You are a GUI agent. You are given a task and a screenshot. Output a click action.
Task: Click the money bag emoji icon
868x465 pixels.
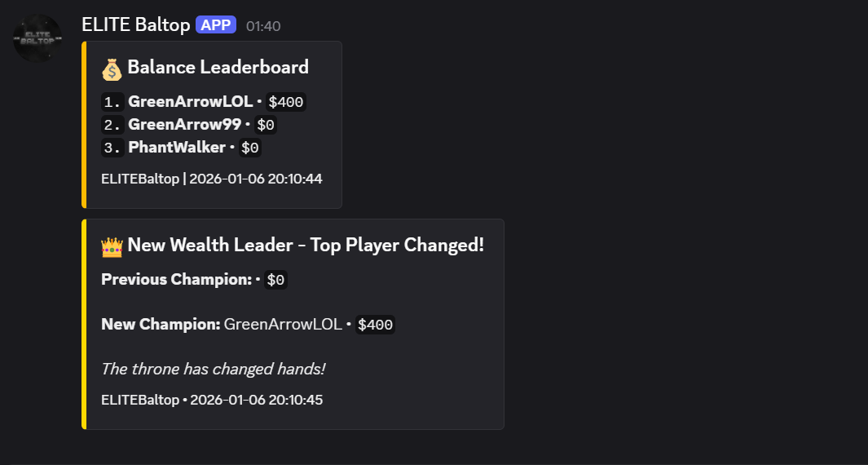tap(112, 68)
